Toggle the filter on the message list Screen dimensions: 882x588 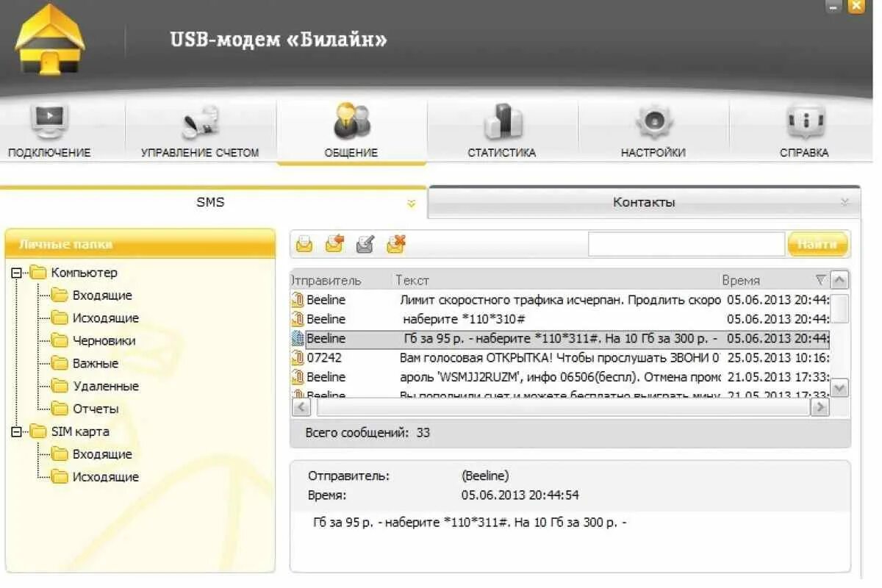pyautogui.click(x=821, y=280)
